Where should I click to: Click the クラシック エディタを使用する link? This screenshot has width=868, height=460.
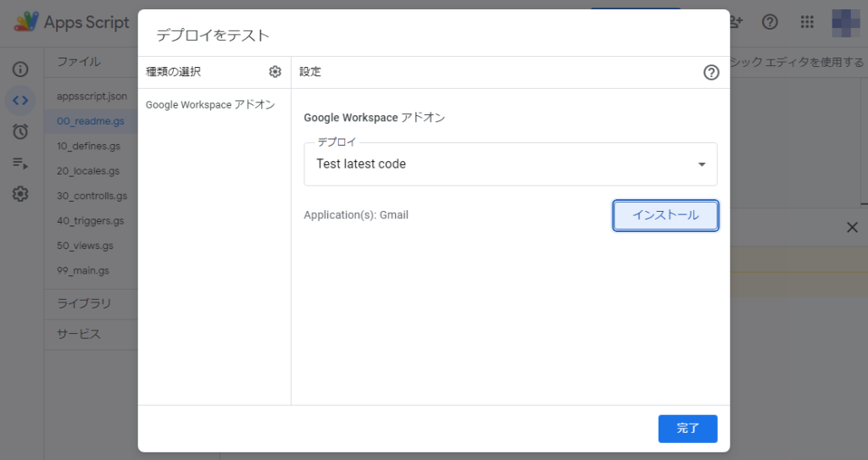coord(797,62)
